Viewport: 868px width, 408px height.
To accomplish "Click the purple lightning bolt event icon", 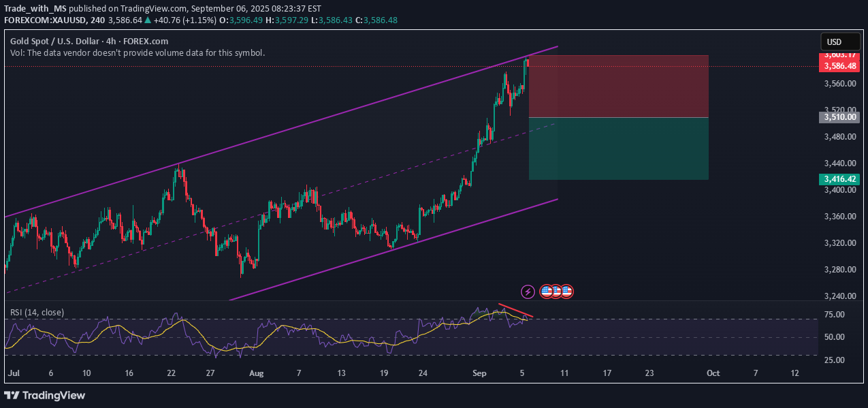I will pos(528,292).
